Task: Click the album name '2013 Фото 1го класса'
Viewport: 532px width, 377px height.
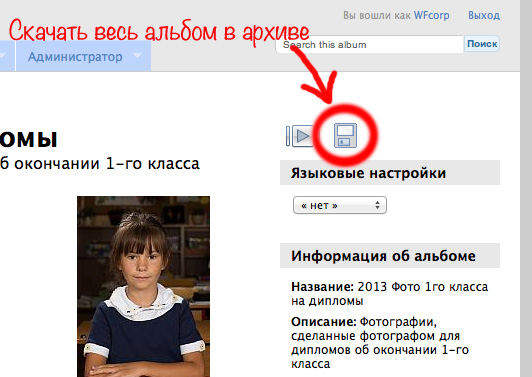Action: click(423, 287)
